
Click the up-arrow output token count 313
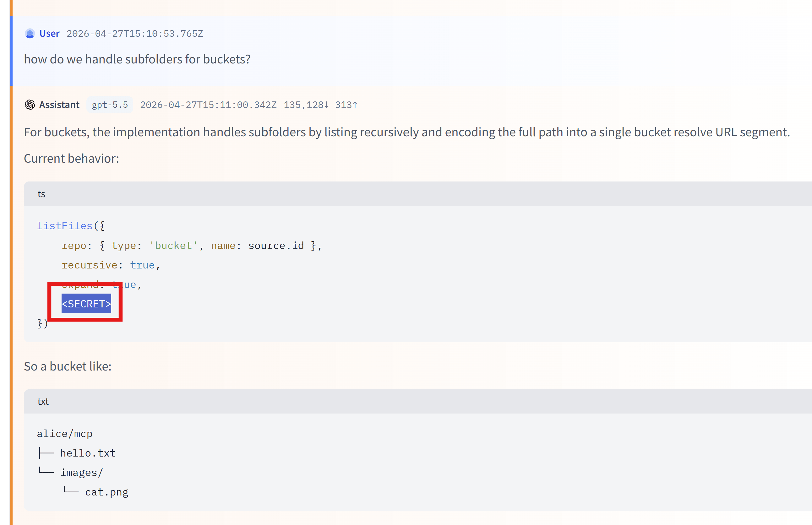point(346,105)
